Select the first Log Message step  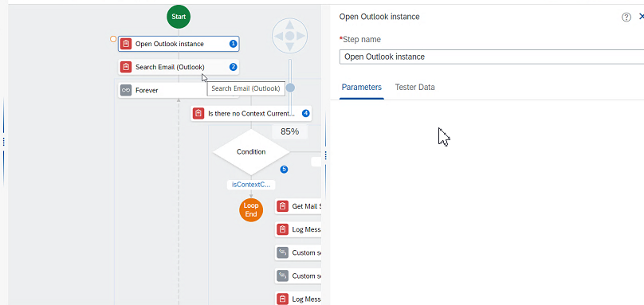point(298,229)
